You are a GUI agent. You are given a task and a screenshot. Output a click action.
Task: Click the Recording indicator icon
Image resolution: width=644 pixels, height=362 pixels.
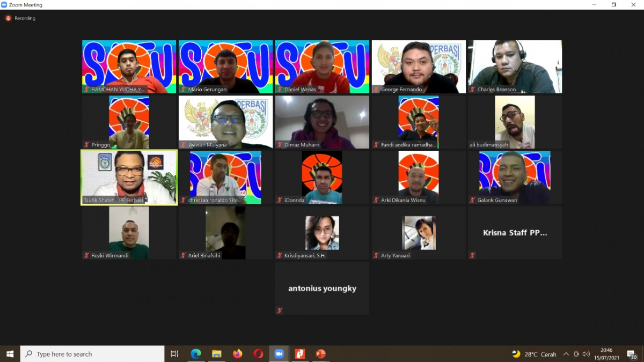8,18
